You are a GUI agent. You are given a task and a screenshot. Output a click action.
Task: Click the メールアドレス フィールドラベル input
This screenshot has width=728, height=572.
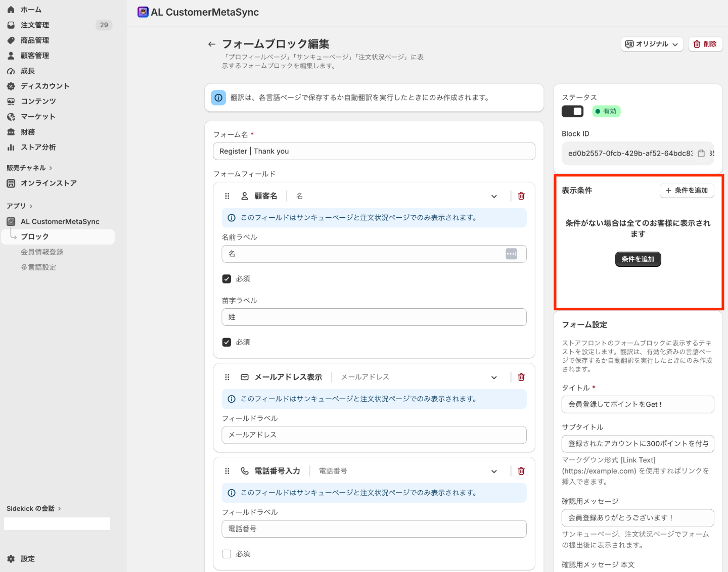(x=374, y=435)
